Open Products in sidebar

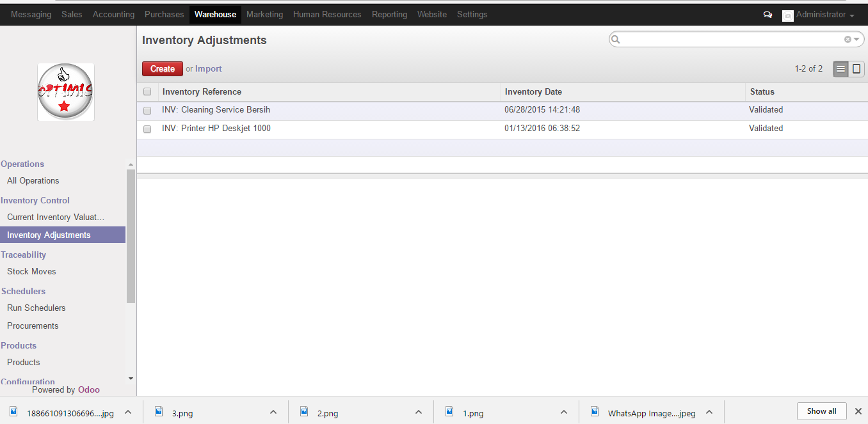click(24, 363)
